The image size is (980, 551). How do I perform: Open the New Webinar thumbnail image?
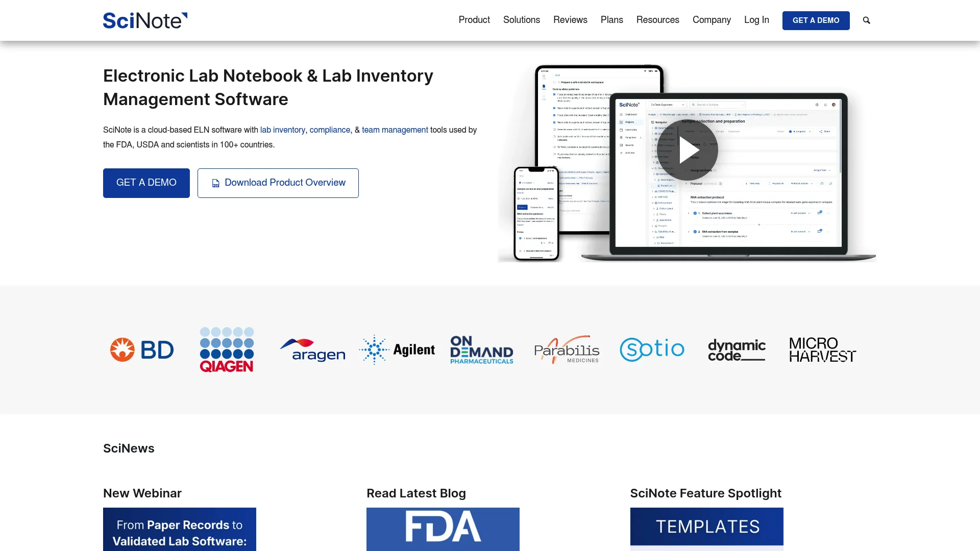pyautogui.click(x=180, y=529)
